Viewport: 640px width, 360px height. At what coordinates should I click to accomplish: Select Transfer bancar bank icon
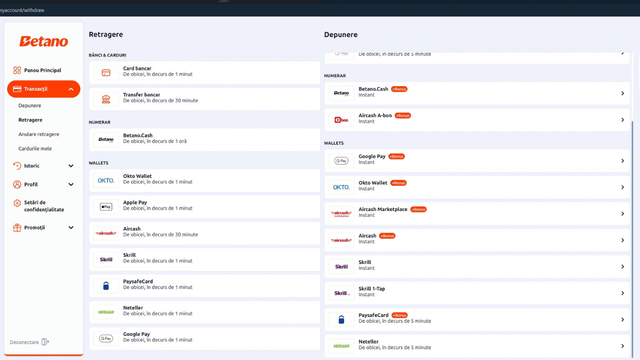click(x=106, y=99)
